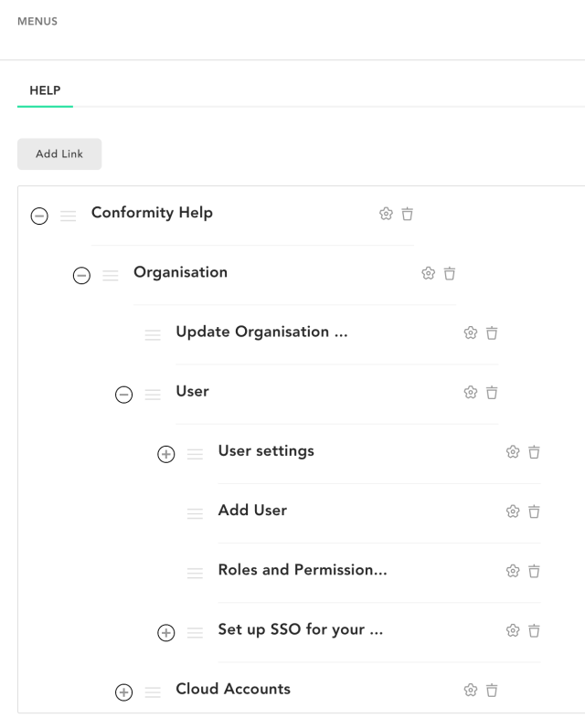Delete the Add User link
The image size is (585, 728).
(534, 512)
